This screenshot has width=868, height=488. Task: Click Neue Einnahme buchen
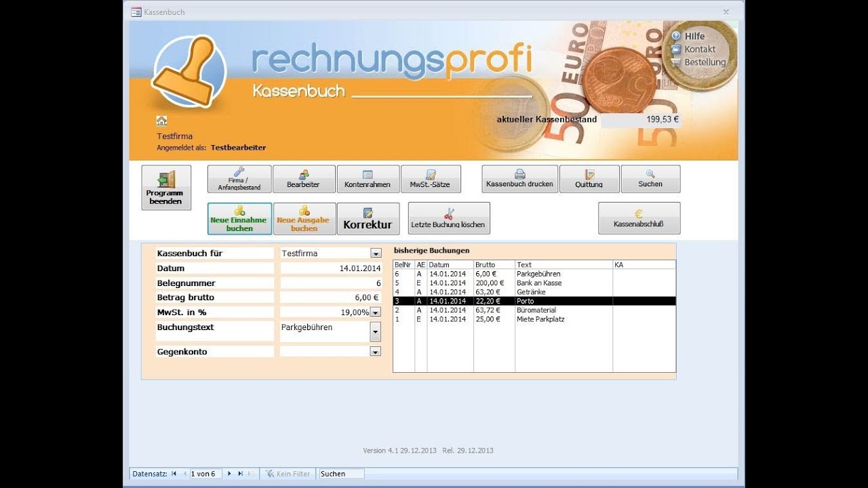point(239,219)
